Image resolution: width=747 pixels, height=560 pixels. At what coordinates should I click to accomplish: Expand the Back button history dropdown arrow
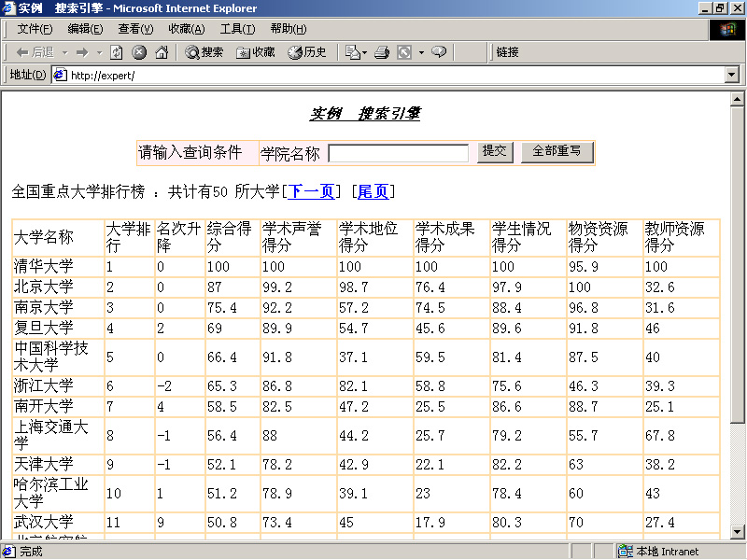(x=65, y=52)
